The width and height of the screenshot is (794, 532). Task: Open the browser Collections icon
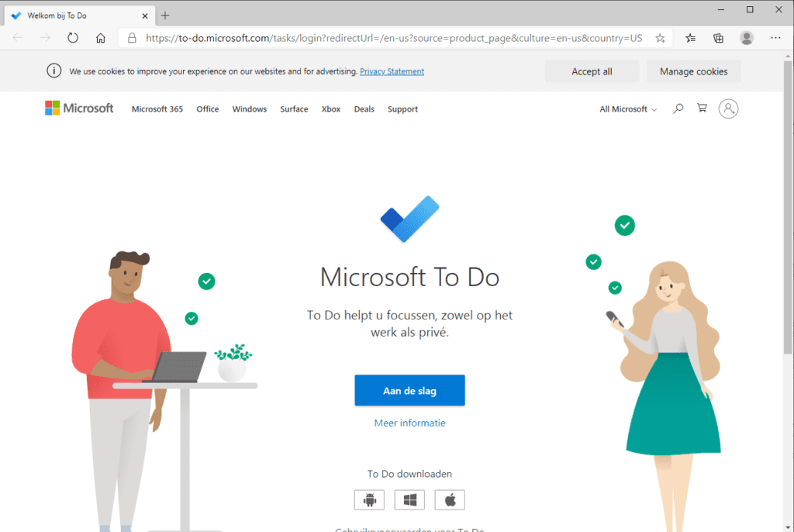pos(718,38)
